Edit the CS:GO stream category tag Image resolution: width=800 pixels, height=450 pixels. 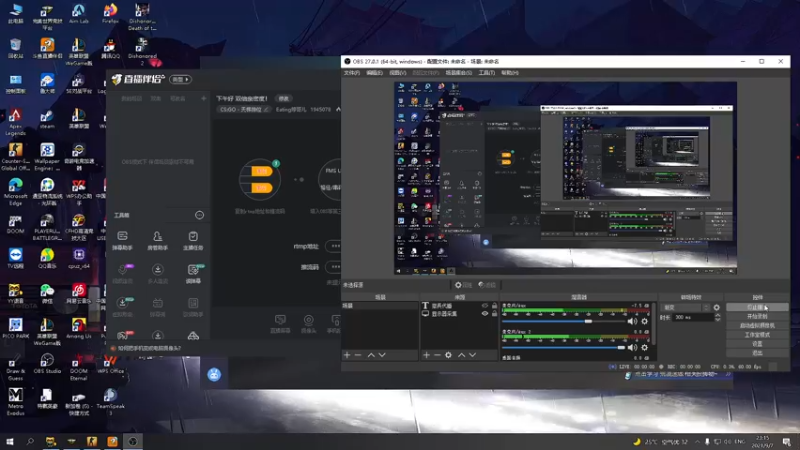(x=244, y=110)
